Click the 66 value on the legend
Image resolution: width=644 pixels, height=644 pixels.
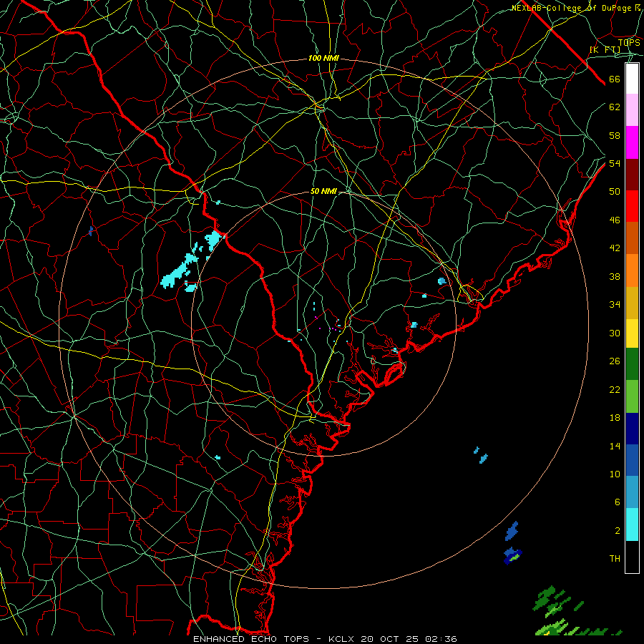615,79
